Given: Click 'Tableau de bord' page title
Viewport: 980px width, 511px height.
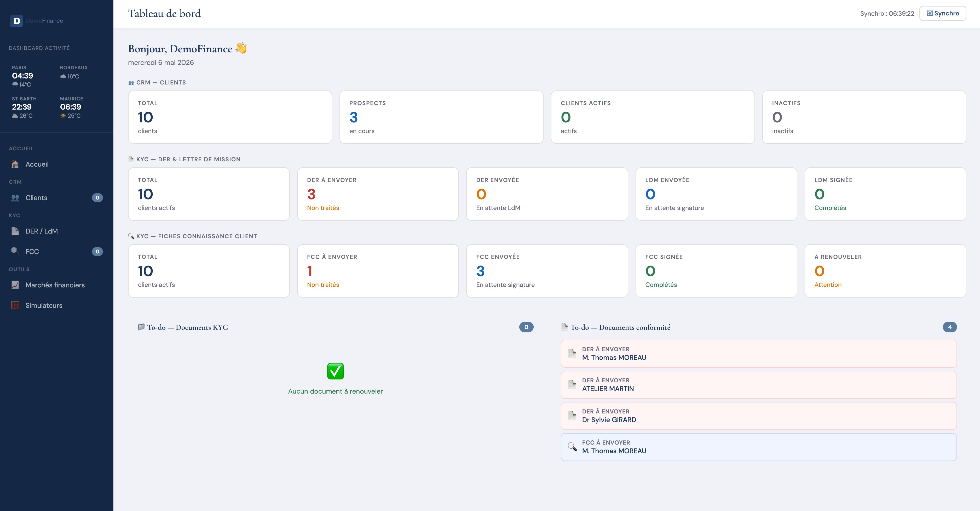Looking at the screenshot, I should tap(164, 13).
